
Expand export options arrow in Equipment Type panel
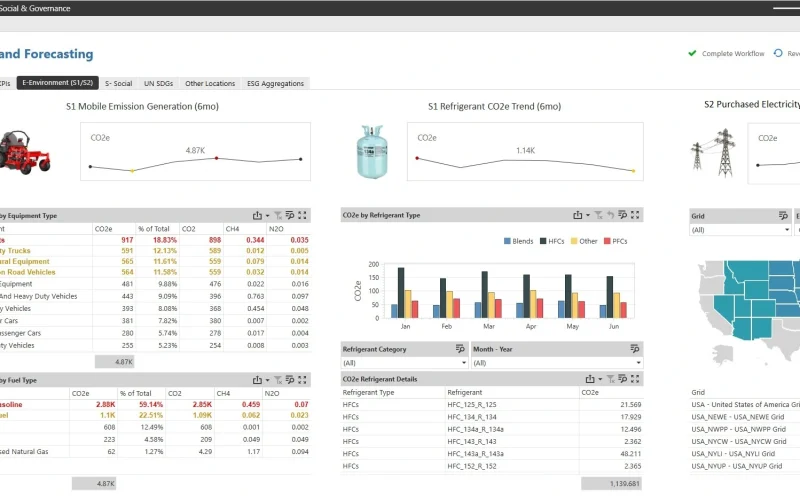click(267, 215)
